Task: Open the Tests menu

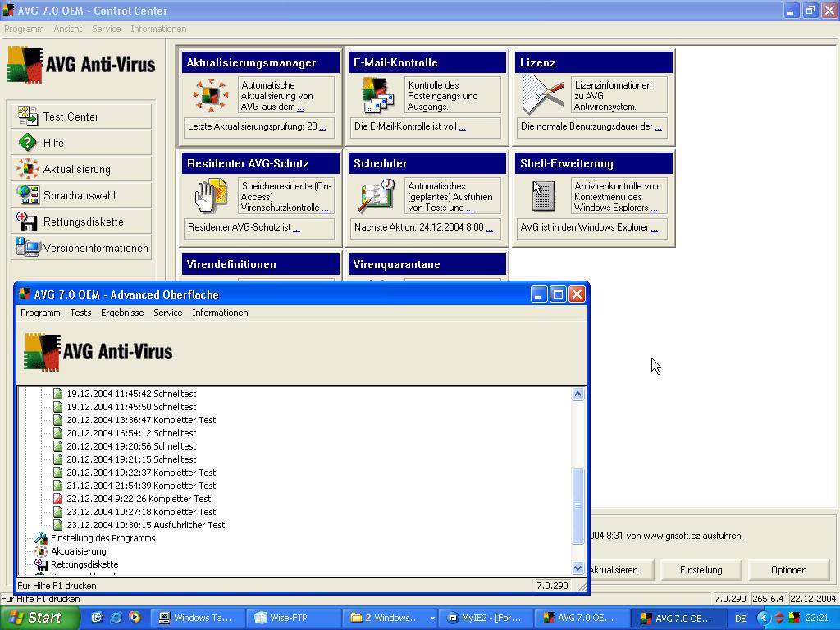Action: (80, 313)
